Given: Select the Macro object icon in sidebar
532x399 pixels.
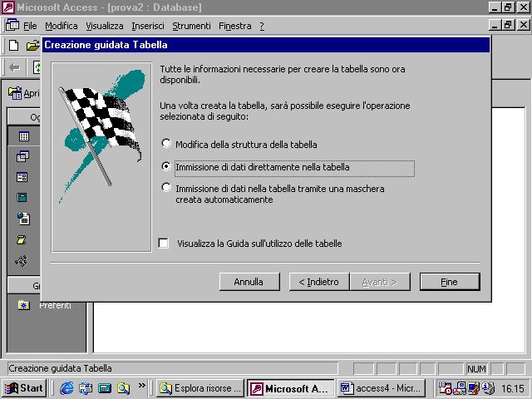Looking at the screenshot, I should coord(22,240).
